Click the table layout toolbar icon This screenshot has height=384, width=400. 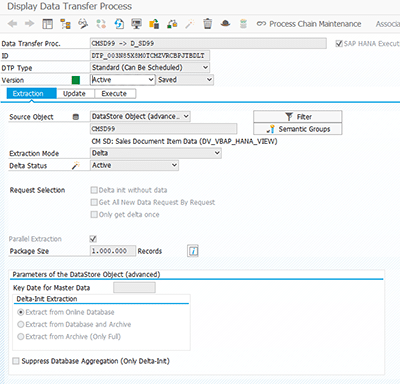tap(47, 24)
